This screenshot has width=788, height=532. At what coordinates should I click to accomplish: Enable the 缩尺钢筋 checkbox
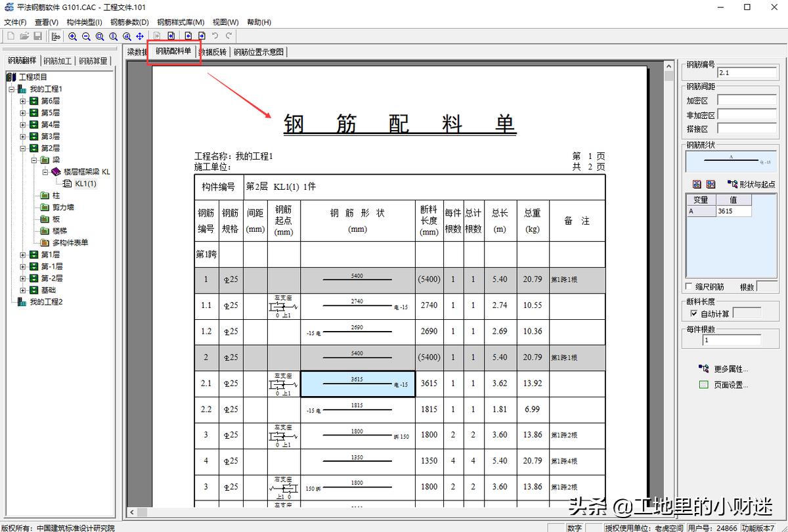(689, 287)
